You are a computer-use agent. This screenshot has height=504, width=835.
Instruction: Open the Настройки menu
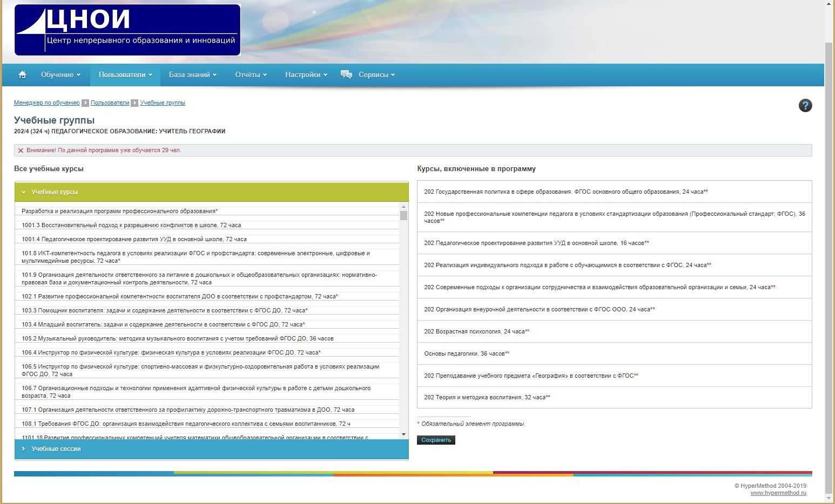(x=306, y=75)
